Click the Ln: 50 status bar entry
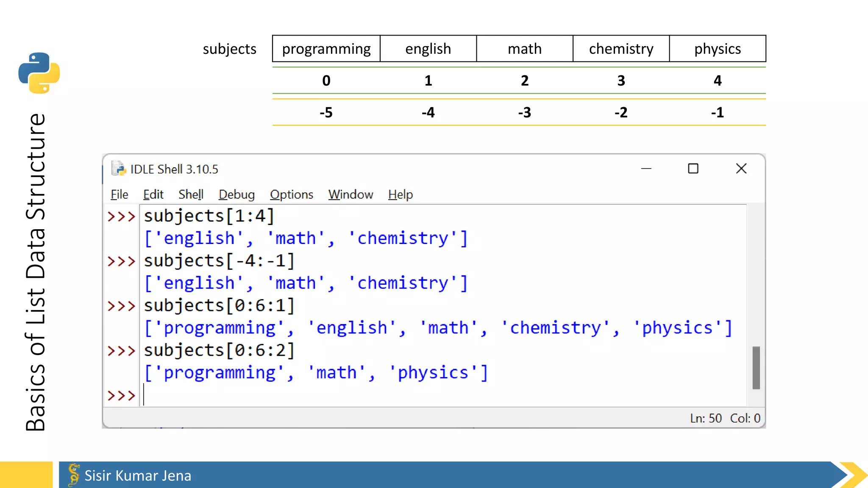 tap(706, 418)
